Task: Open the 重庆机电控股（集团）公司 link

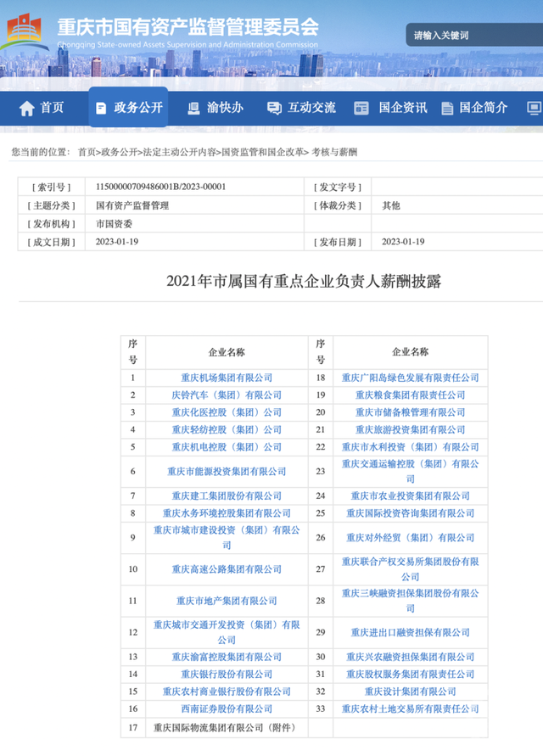Action: coord(227,447)
